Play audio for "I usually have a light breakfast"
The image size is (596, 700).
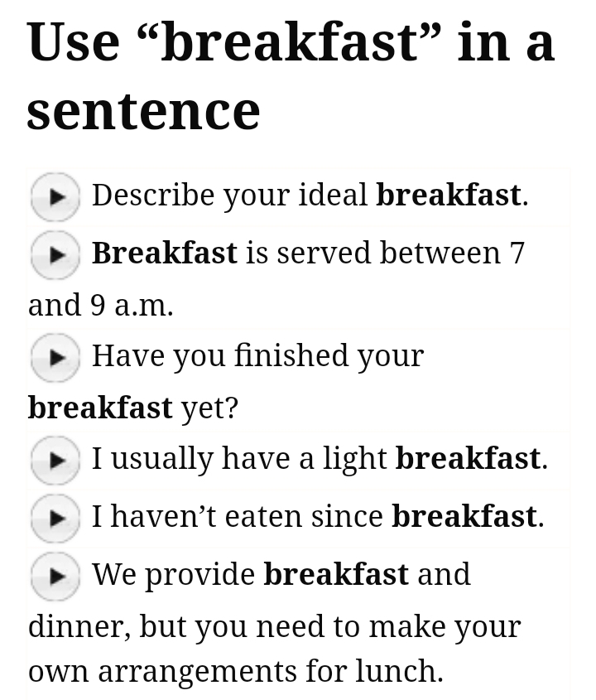(55, 460)
